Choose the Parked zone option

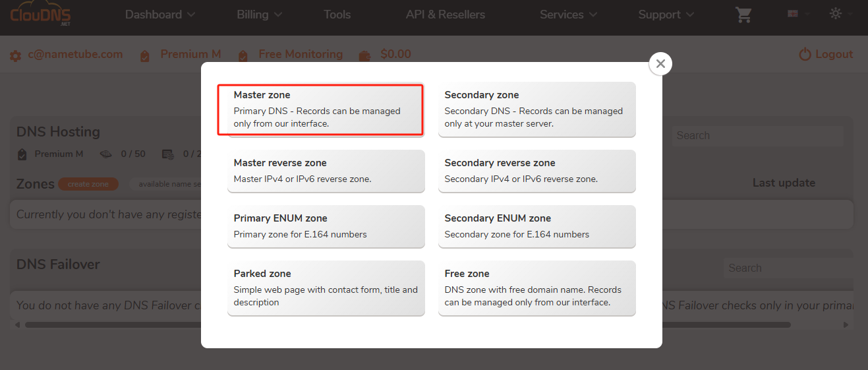(x=326, y=288)
